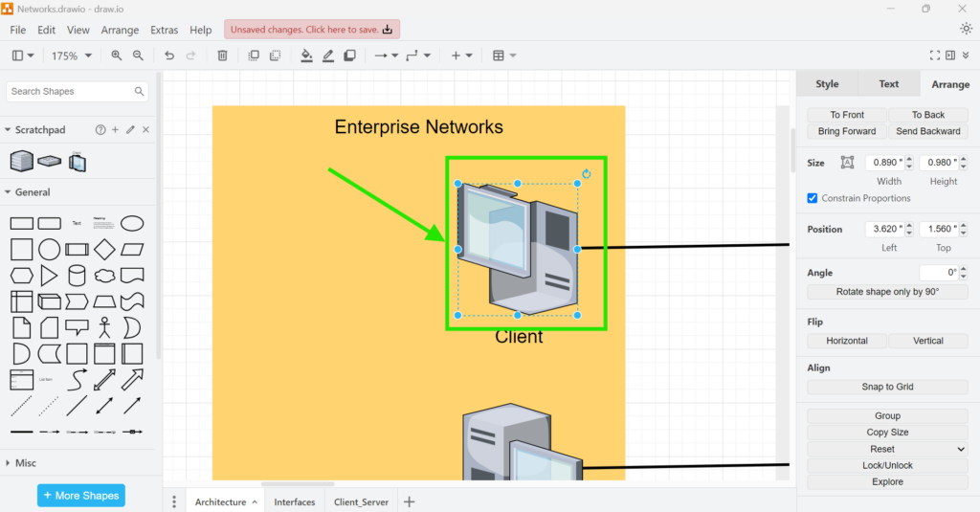Select the Actor stick figure shape
This screenshot has width=980, height=512.
point(104,327)
